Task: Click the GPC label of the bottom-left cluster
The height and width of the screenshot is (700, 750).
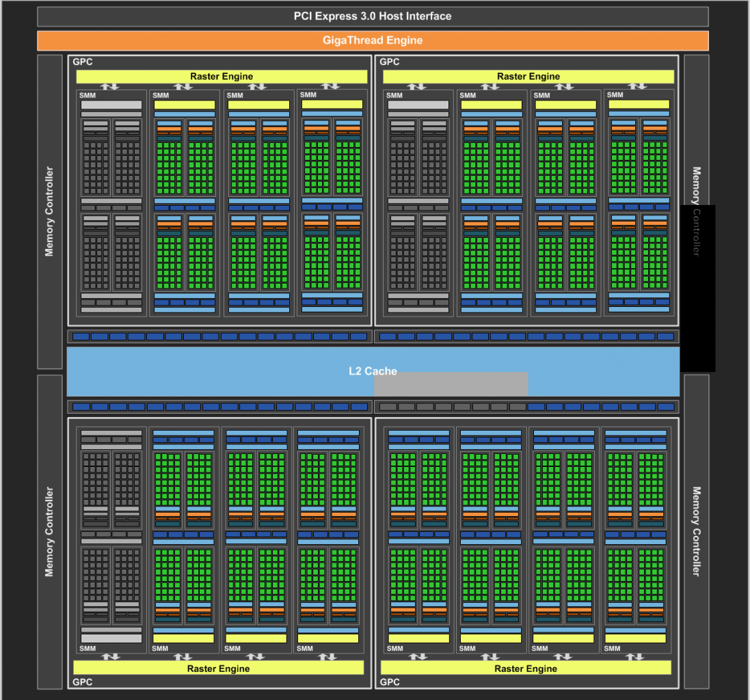Action: pos(82,682)
